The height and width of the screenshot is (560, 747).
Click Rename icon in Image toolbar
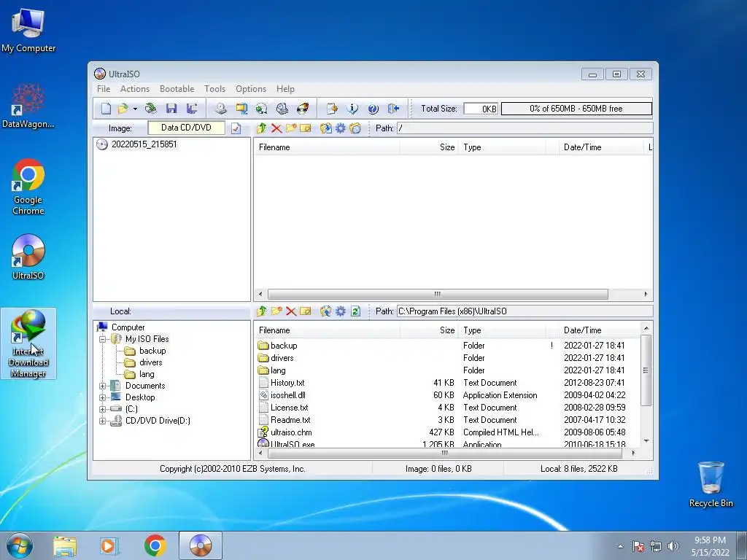click(306, 128)
